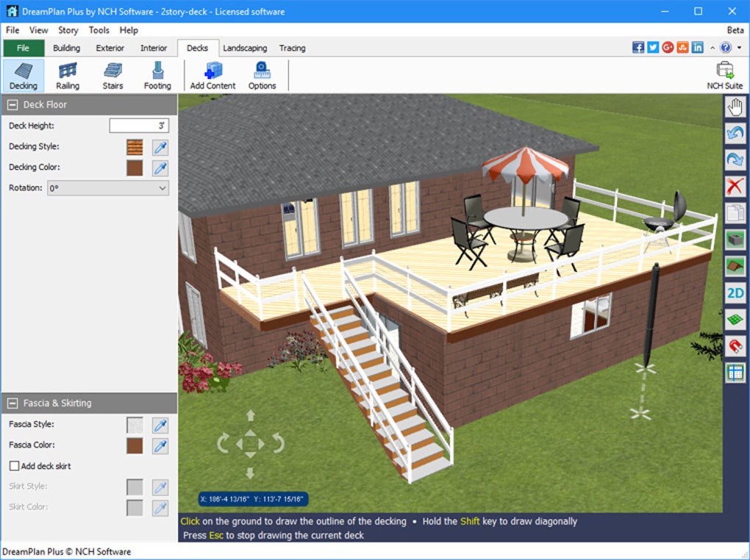Viewport: 750px width, 560px height.
Task: Toggle the magnet snap tool
Action: click(x=735, y=345)
